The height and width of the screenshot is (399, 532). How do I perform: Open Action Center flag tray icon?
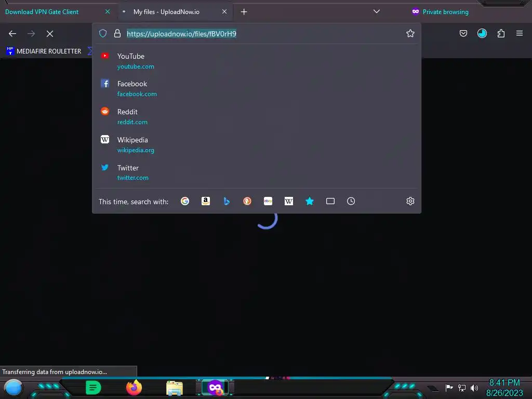[449, 388]
